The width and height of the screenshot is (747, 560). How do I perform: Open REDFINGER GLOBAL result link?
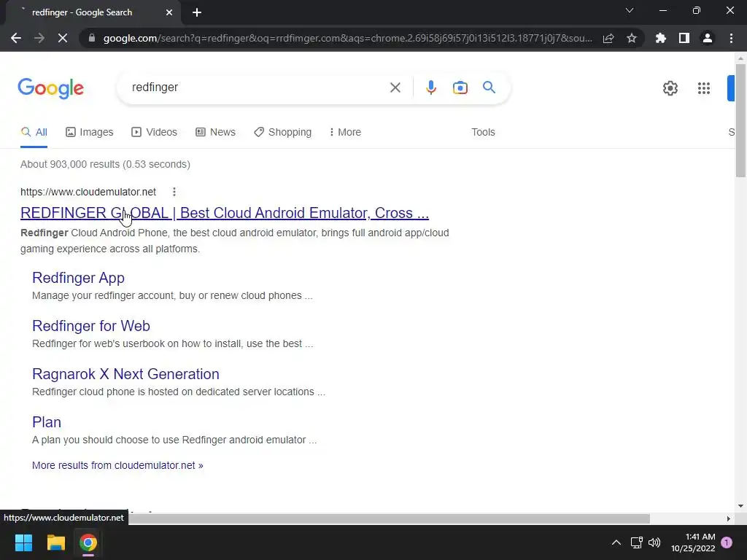[x=225, y=213]
